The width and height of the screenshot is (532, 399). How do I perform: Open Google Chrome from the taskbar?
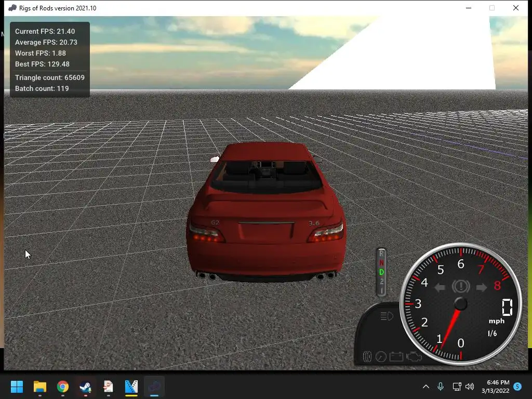[63, 387]
